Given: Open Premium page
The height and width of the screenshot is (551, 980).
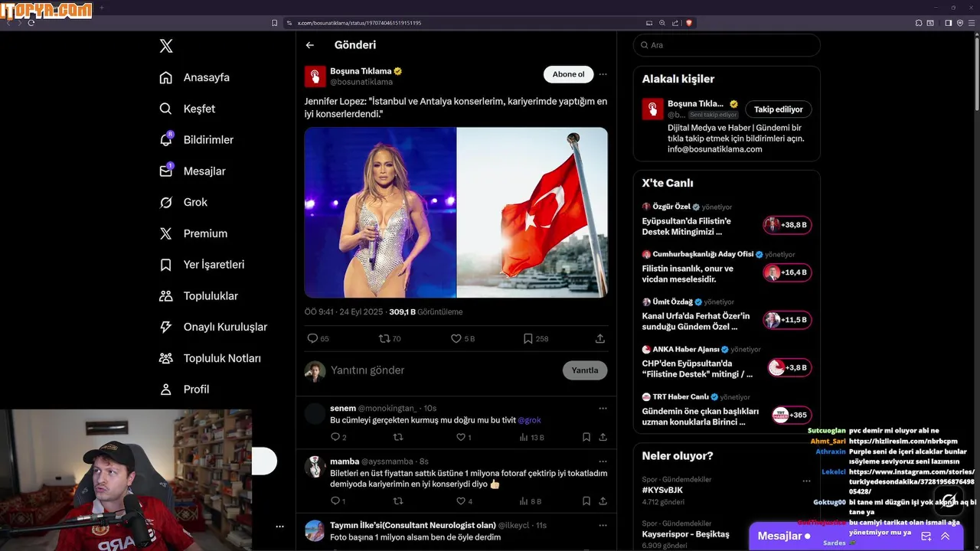Looking at the screenshot, I should 193,233.
